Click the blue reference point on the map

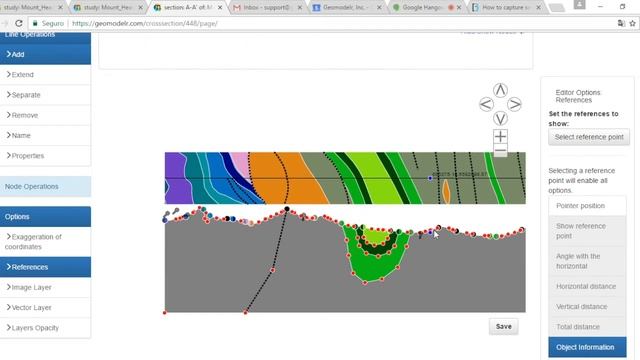click(x=430, y=178)
